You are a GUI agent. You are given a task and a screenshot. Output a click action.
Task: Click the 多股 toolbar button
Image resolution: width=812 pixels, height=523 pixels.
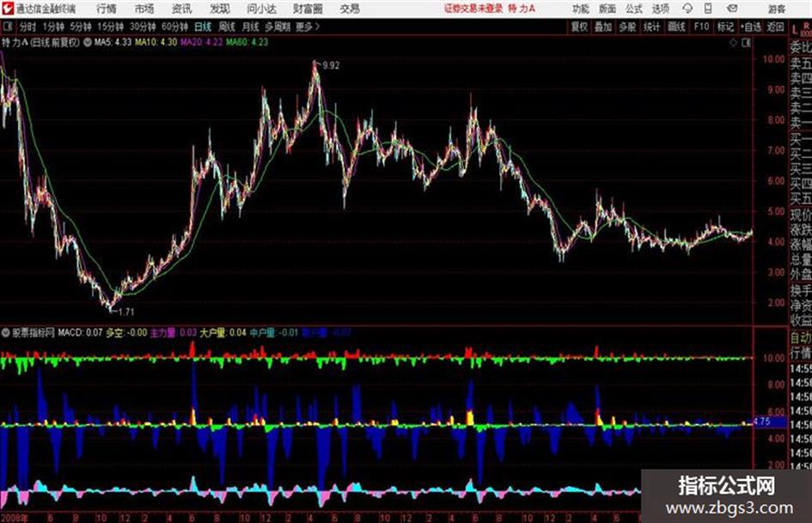click(x=627, y=27)
